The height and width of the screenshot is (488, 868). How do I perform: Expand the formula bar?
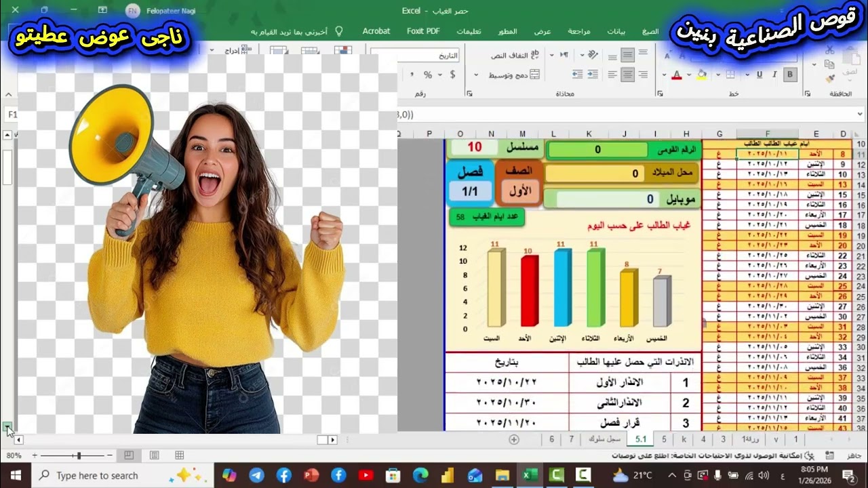click(860, 115)
